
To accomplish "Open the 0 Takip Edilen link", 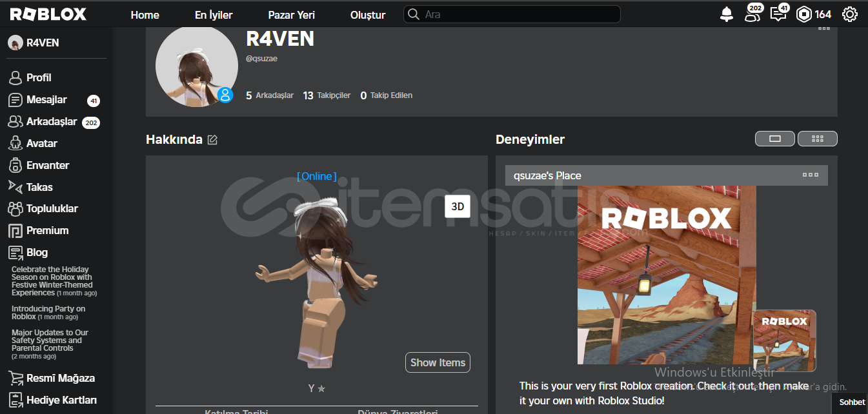I will [386, 95].
